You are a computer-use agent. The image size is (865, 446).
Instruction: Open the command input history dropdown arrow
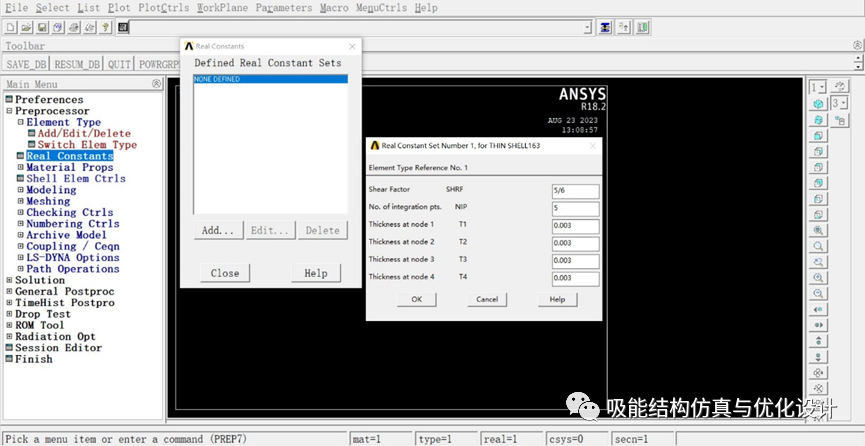click(x=588, y=27)
